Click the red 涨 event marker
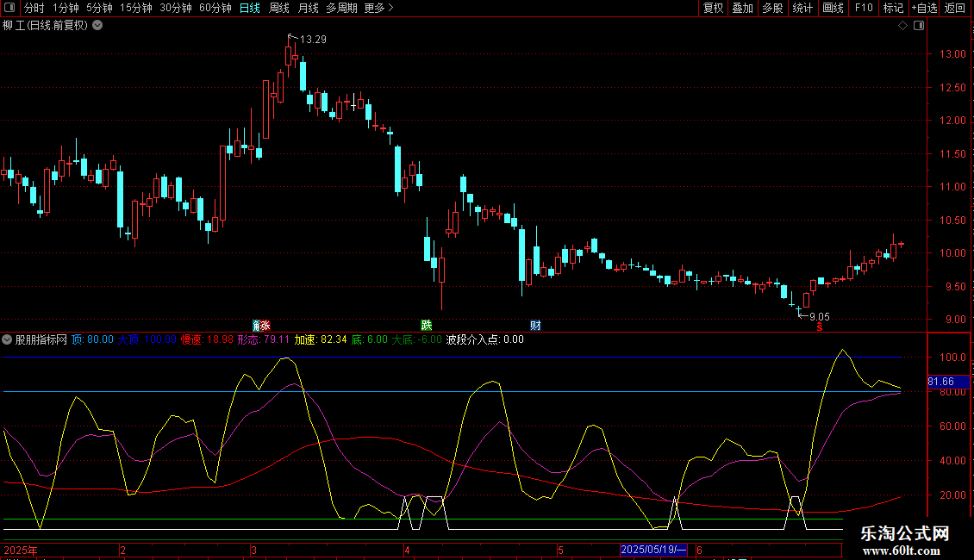The height and width of the screenshot is (560, 974). [x=262, y=326]
